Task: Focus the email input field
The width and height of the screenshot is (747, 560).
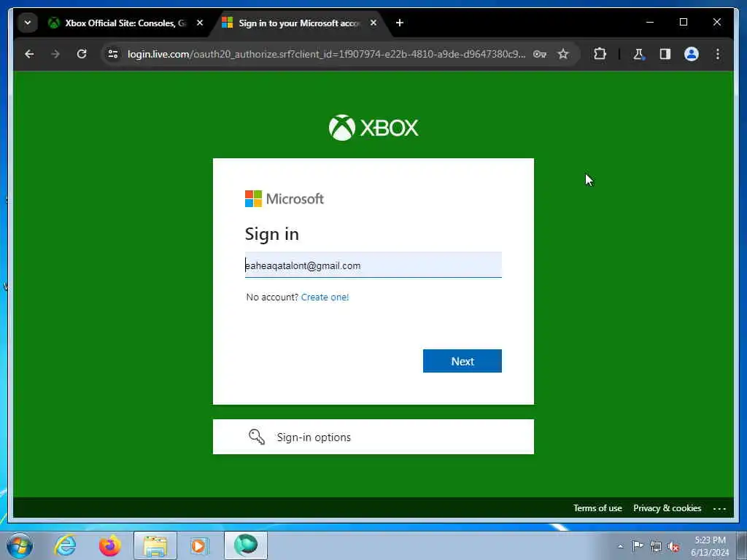Action: pyautogui.click(x=373, y=265)
